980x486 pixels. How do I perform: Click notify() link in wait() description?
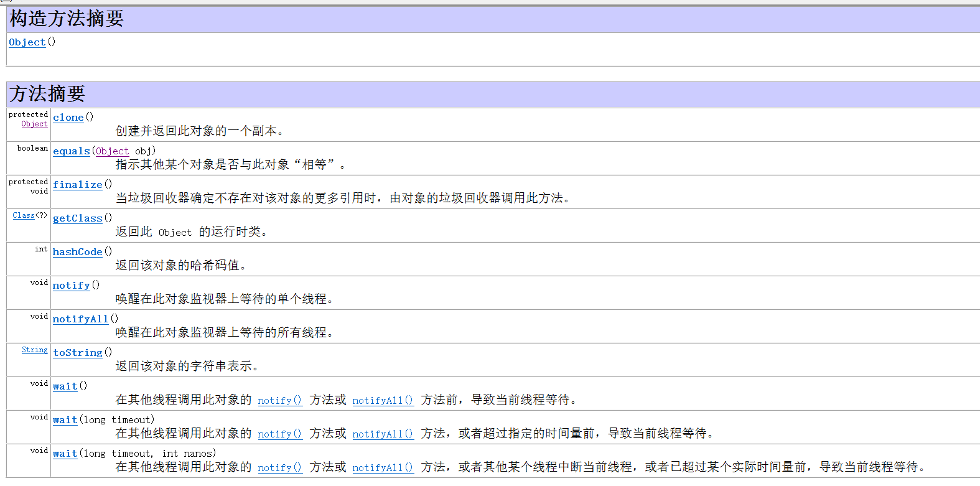tap(280, 401)
